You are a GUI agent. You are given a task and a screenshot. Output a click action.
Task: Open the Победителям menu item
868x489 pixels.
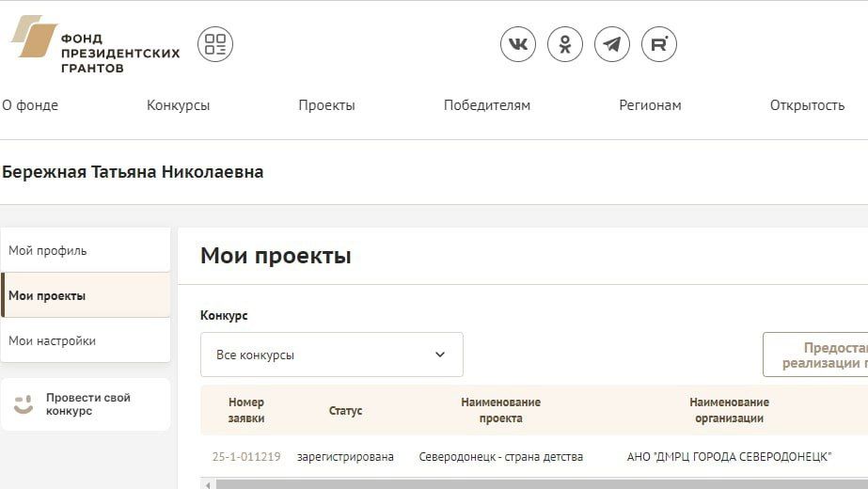tap(487, 105)
